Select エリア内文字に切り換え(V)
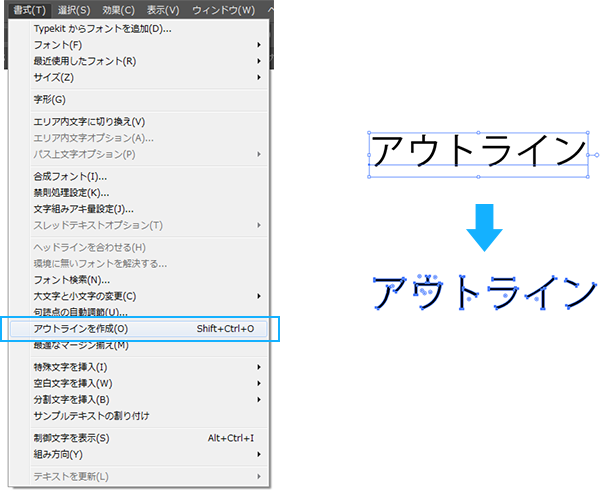This screenshot has height=496, width=605. tap(89, 122)
